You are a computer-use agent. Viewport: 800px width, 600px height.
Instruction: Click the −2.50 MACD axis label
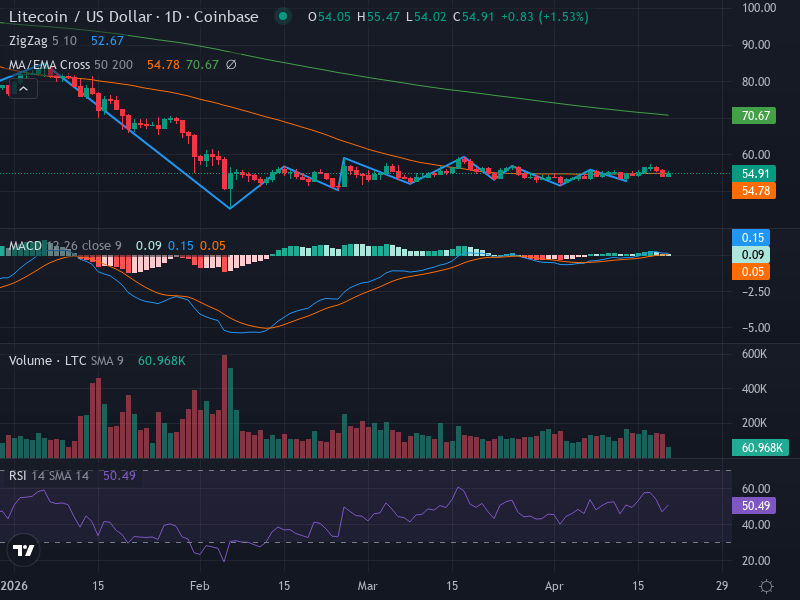(x=756, y=292)
